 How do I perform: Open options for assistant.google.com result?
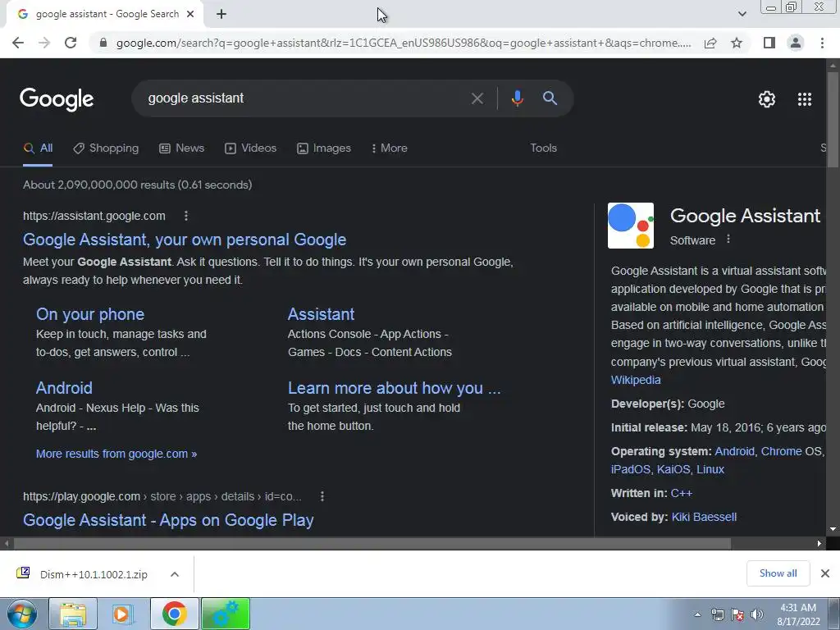(x=186, y=216)
